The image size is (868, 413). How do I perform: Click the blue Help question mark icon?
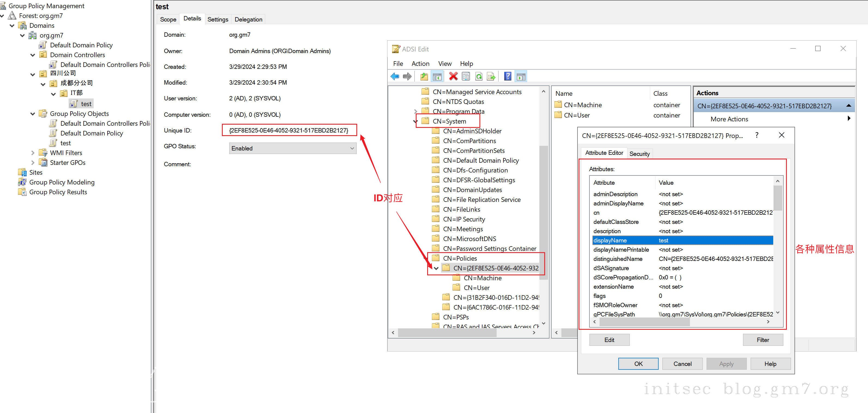pyautogui.click(x=508, y=76)
